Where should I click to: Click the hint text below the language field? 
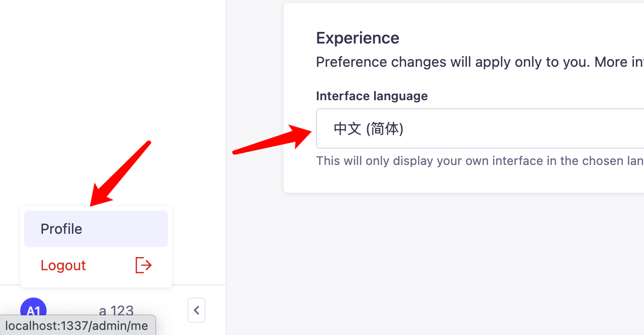(x=480, y=161)
